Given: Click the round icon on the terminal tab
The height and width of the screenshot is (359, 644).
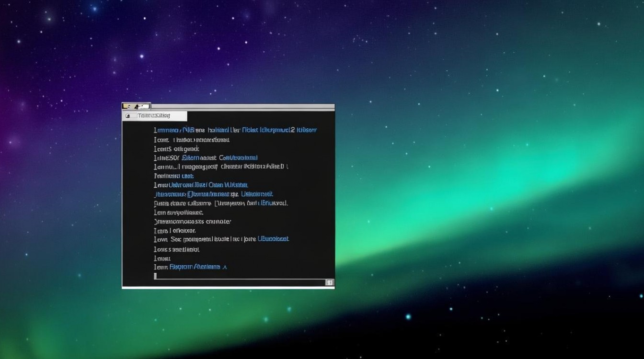Looking at the screenshot, I should pos(128,116).
